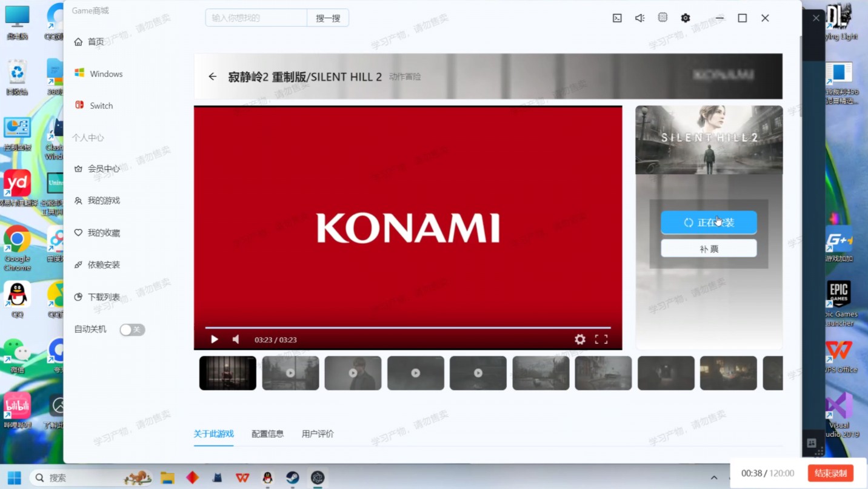The width and height of the screenshot is (868, 489).
Task: Open Steam from the taskbar
Action: pyautogui.click(x=292, y=478)
